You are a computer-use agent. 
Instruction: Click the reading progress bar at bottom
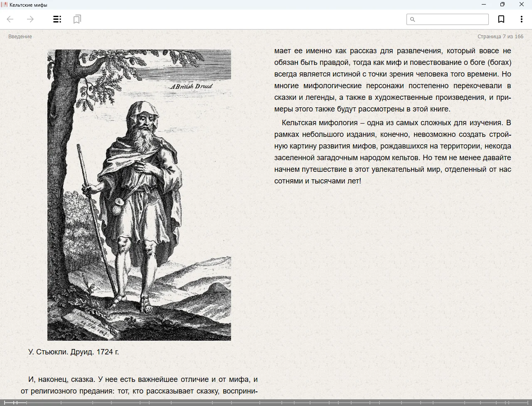point(266,402)
